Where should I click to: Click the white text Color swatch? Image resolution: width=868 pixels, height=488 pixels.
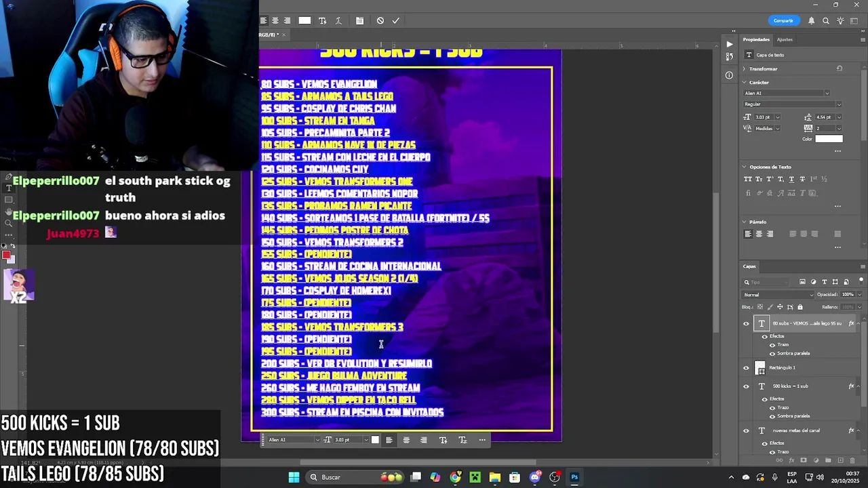(829, 139)
